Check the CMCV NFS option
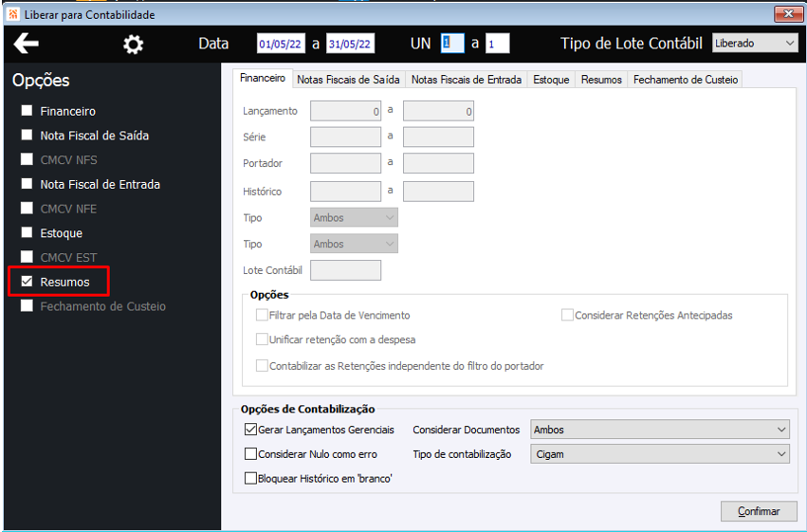807x532 pixels. 27,159
